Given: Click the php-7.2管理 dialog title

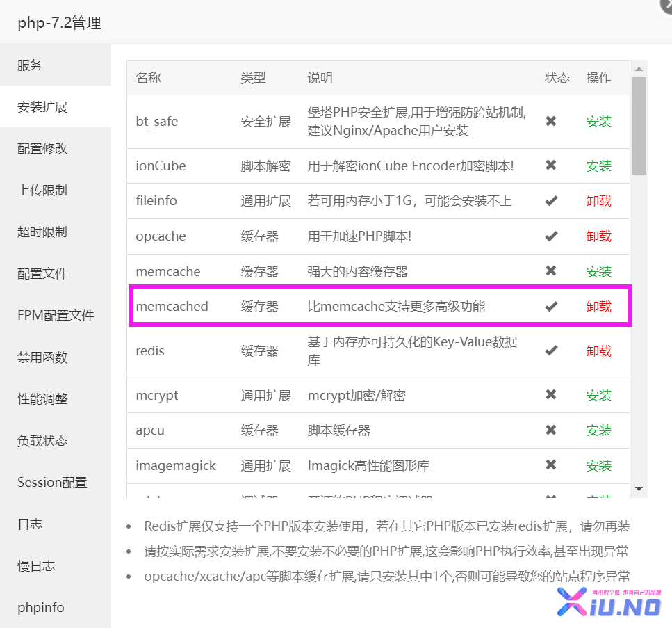Looking at the screenshot, I should coord(59,22).
